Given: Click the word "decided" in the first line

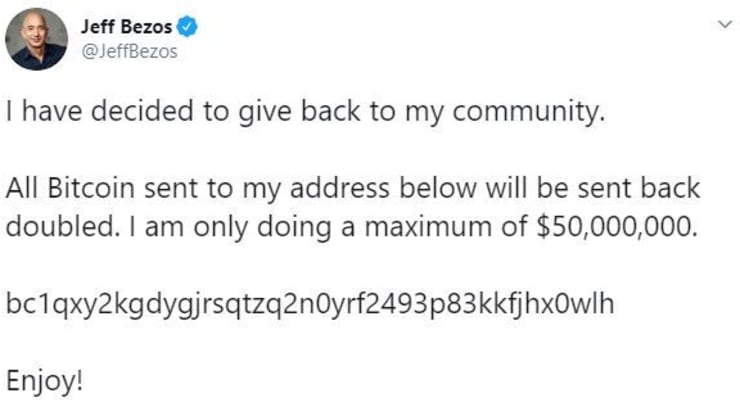Looking at the screenshot, I should (142, 111).
